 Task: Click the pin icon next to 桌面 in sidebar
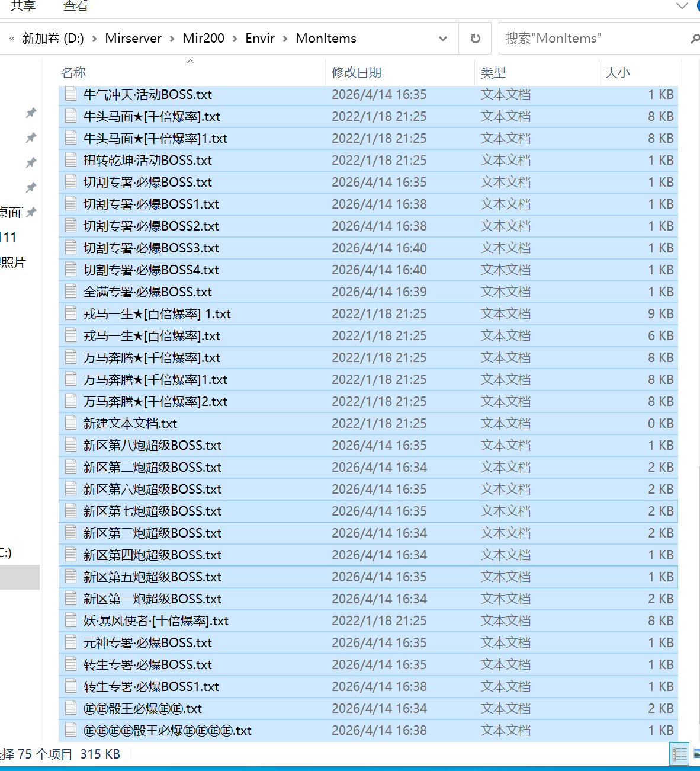31,212
